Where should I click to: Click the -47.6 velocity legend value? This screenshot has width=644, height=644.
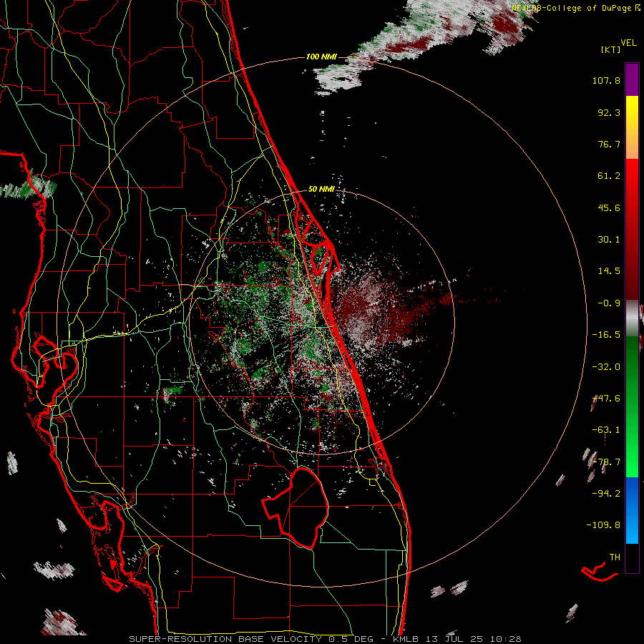click(x=606, y=399)
